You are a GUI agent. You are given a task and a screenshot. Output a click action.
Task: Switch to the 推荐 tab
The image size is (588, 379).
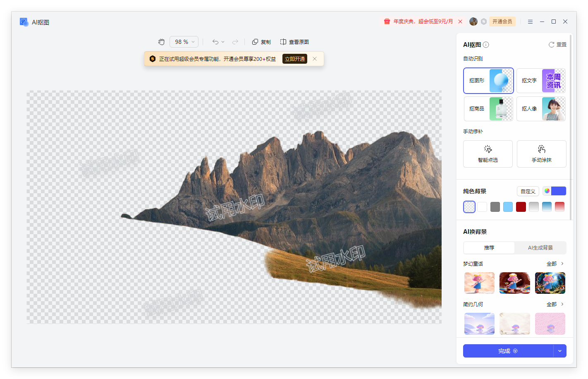(x=489, y=248)
